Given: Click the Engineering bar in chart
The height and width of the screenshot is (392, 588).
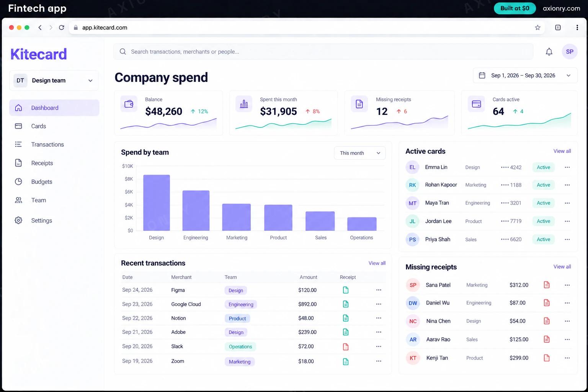Looking at the screenshot, I should click(x=196, y=211).
